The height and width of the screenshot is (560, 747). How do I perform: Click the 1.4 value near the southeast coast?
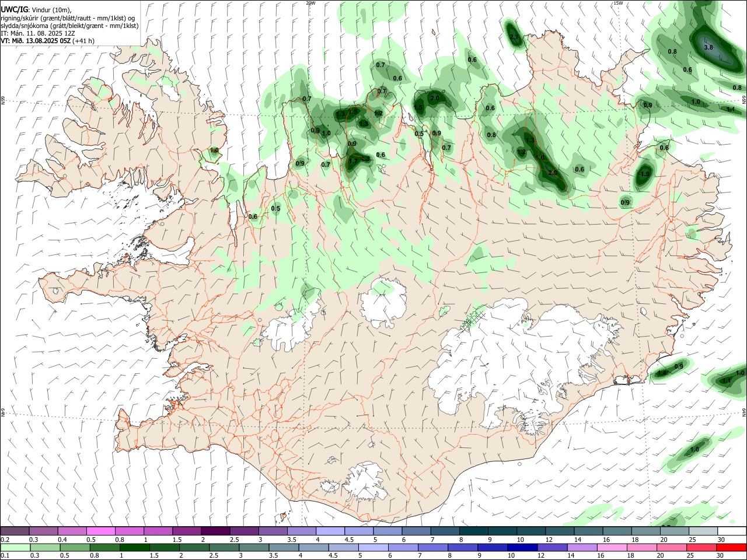tap(662, 373)
